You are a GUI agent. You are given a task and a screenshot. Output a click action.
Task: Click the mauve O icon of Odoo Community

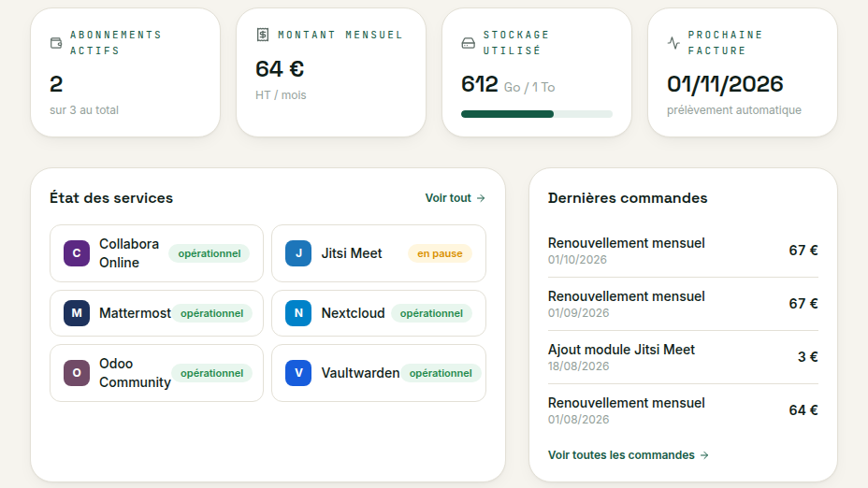(x=77, y=373)
